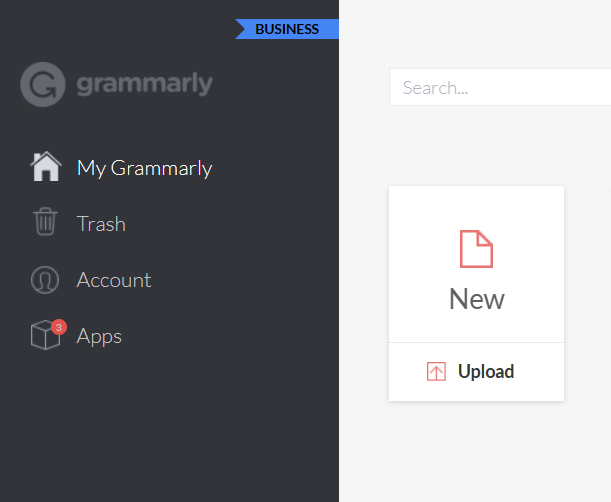Screen dimensions: 611x502
Task: Open the Trash section
Action: click(101, 224)
